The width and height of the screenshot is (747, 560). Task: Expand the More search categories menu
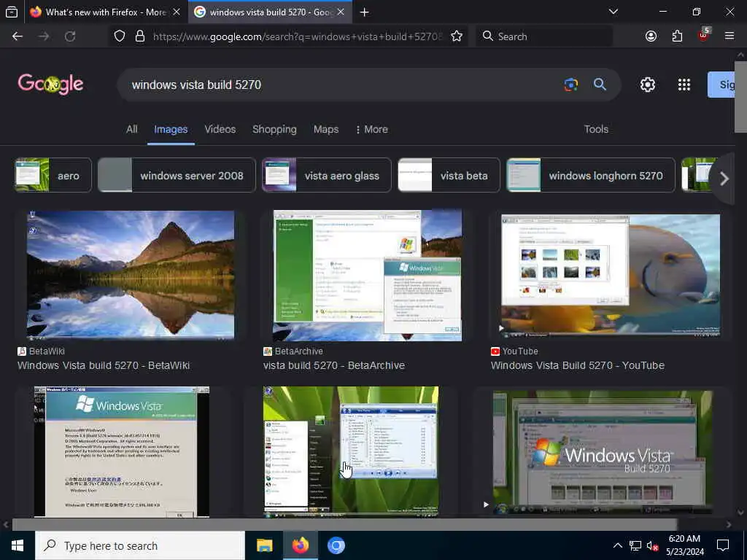372,129
